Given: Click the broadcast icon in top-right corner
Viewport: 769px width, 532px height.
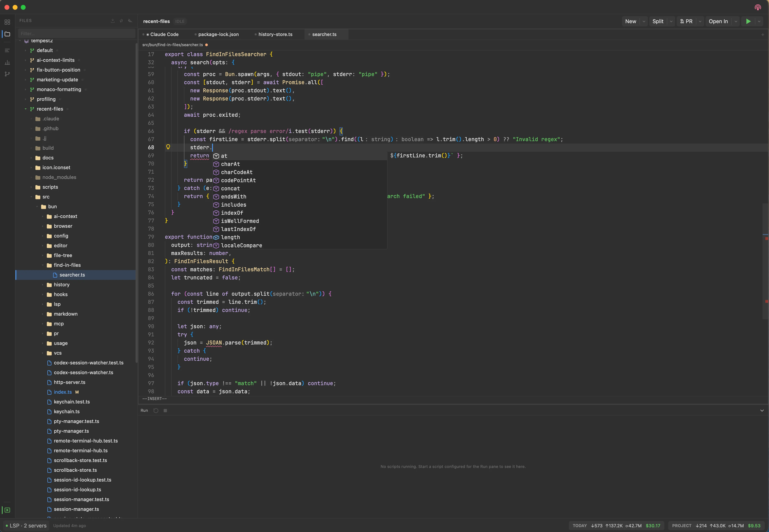Looking at the screenshot, I should coord(758,7).
